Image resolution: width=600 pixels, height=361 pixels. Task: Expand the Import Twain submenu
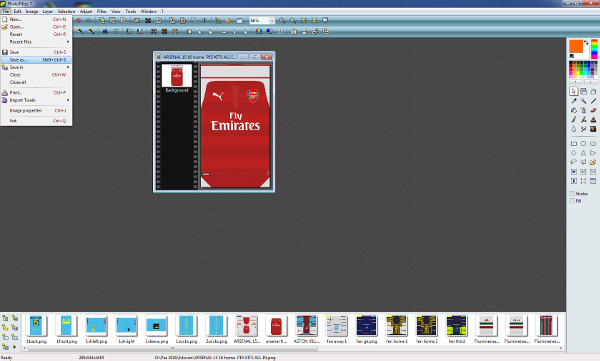point(36,100)
